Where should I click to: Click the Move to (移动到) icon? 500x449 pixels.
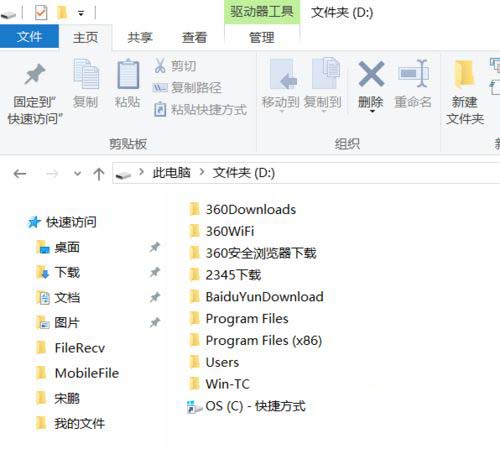click(x=283, y=74)
